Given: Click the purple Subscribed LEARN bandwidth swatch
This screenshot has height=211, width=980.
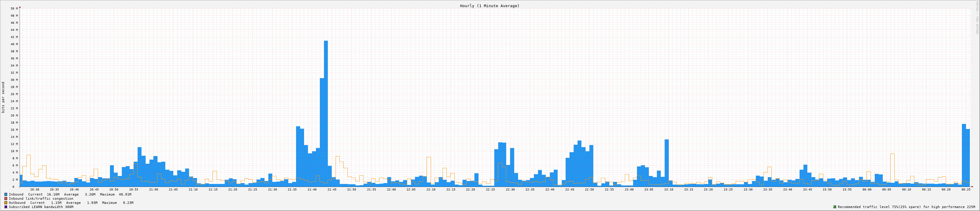Looking at the screenshot, I should (6, 207).
